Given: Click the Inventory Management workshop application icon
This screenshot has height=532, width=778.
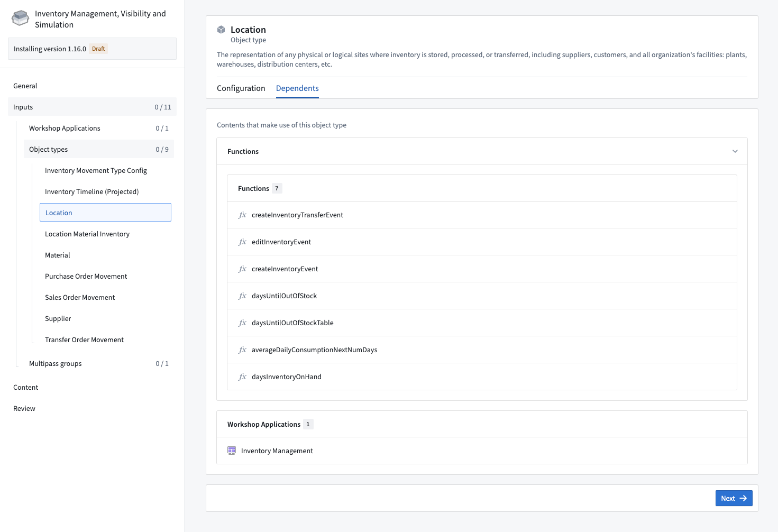Looking at the screenshot, I should (x=232, y=451).
